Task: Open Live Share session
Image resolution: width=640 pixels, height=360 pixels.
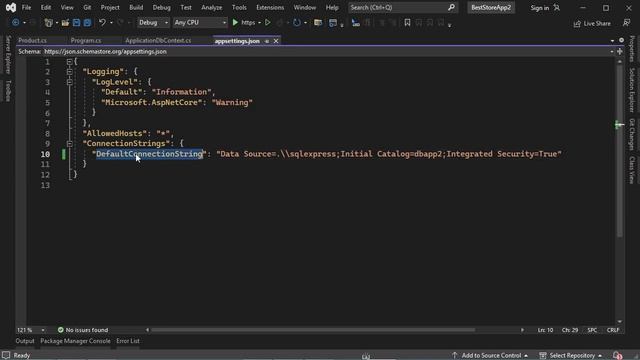Action: click(592, 24)
